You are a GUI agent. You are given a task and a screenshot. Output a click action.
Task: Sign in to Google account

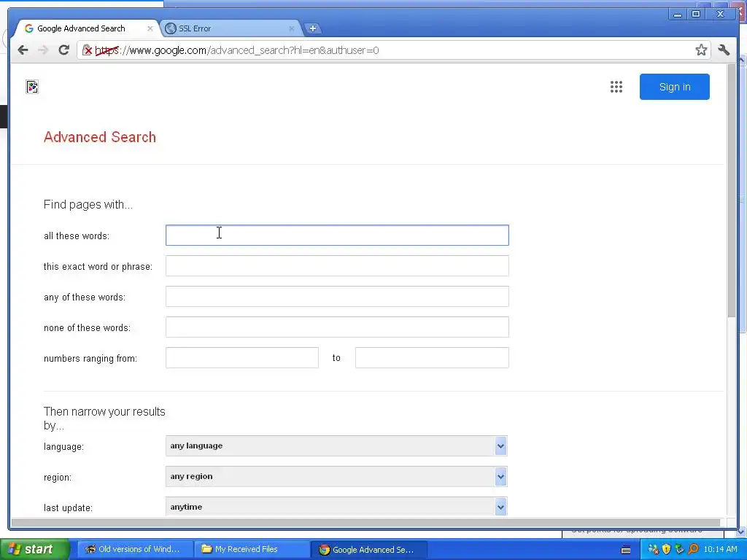[x=674, y=87]
